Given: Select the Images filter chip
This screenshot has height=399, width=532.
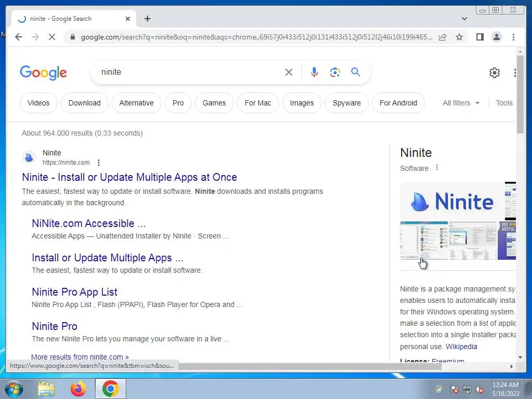Looking at the screenshot, I should tap(302, 103).
